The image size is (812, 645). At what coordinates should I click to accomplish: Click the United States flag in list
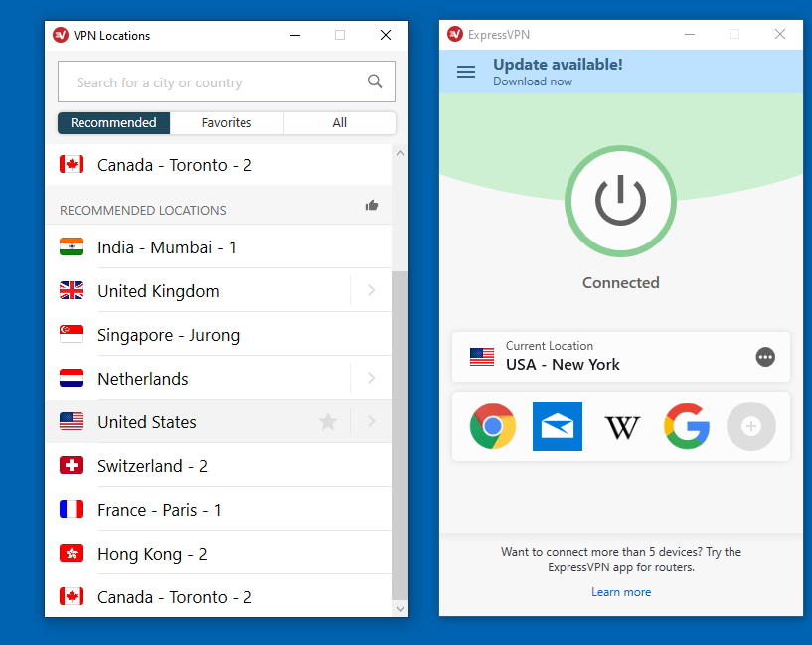point(72,421)
